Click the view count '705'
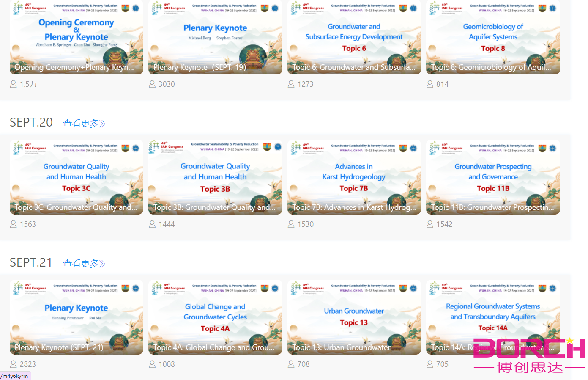 (443, 364)
